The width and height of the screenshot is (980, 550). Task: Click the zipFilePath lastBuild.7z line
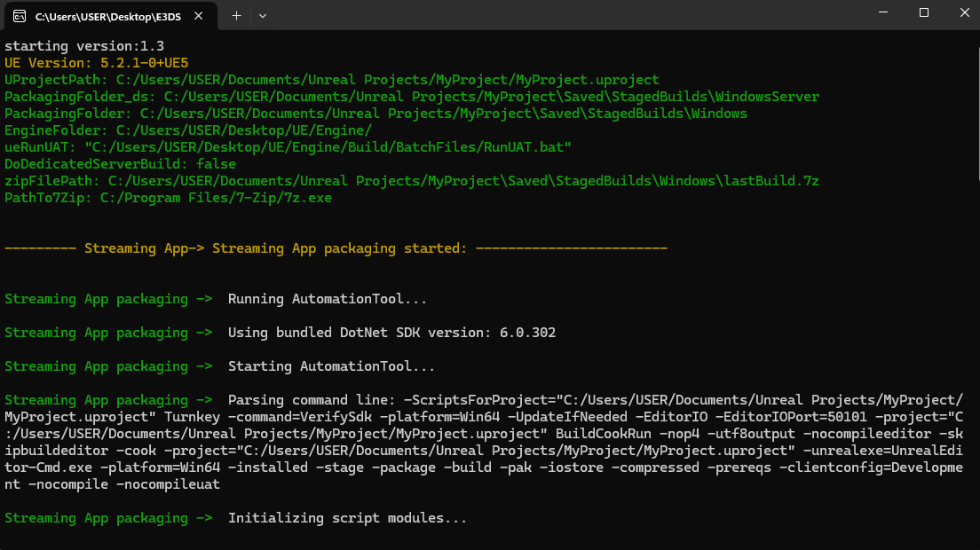(x=411, y=181)
